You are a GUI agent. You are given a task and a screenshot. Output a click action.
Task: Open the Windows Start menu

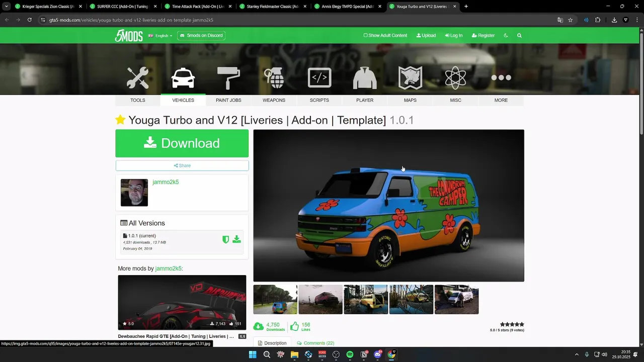[x=253, y=354]
